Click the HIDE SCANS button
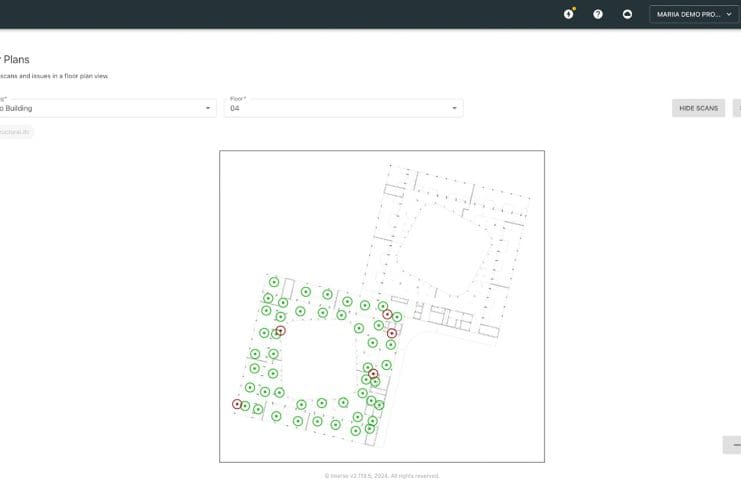The image size is (741, 486). click(x=698, y=108)
